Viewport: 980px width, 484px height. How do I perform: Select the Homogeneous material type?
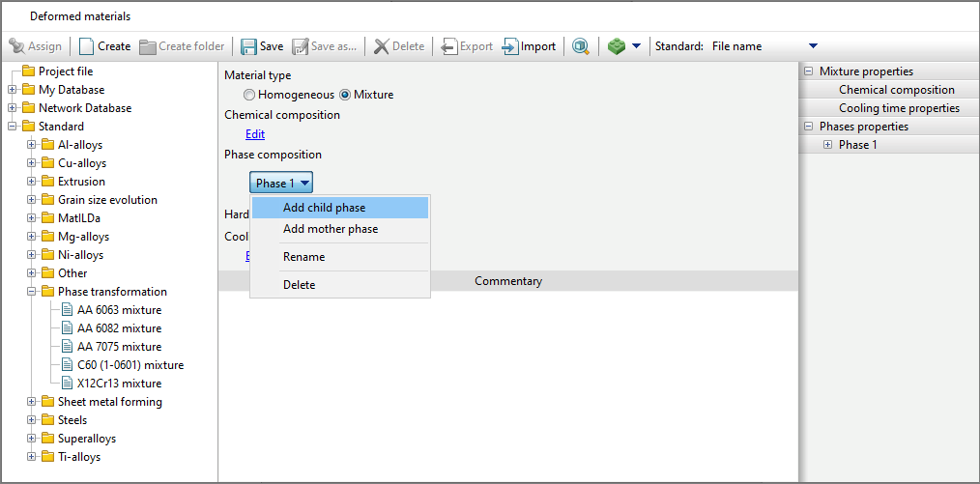pyautogui.click(x=249, y=95)
